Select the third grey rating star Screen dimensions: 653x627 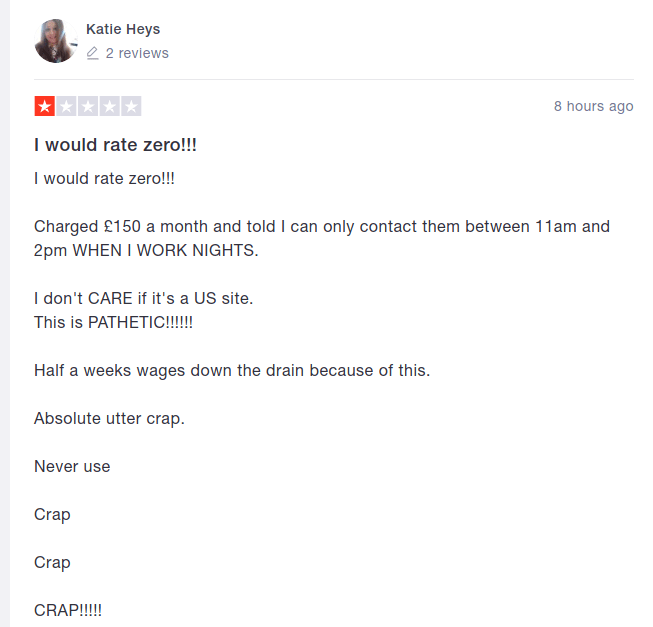(x=88, y=106)
